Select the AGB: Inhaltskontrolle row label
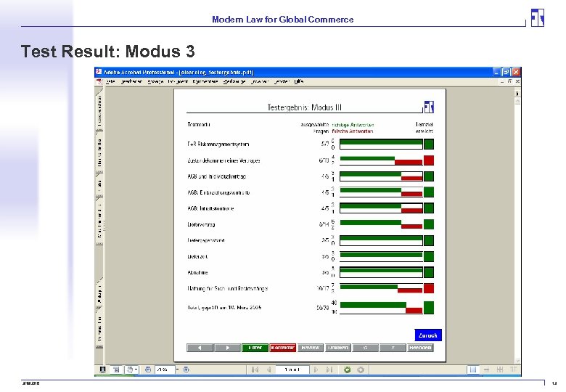This screenshot has height=392, width=566. 210,208
